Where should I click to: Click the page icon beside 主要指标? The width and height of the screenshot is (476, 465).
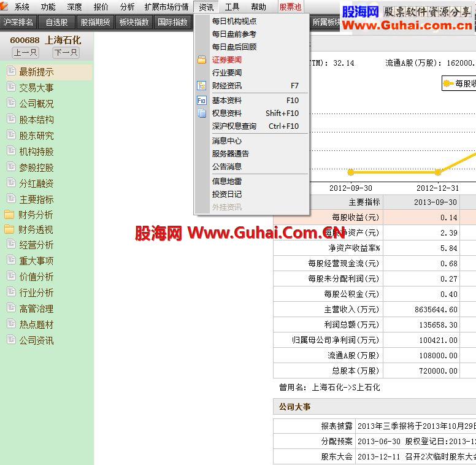tap(11, 198)
